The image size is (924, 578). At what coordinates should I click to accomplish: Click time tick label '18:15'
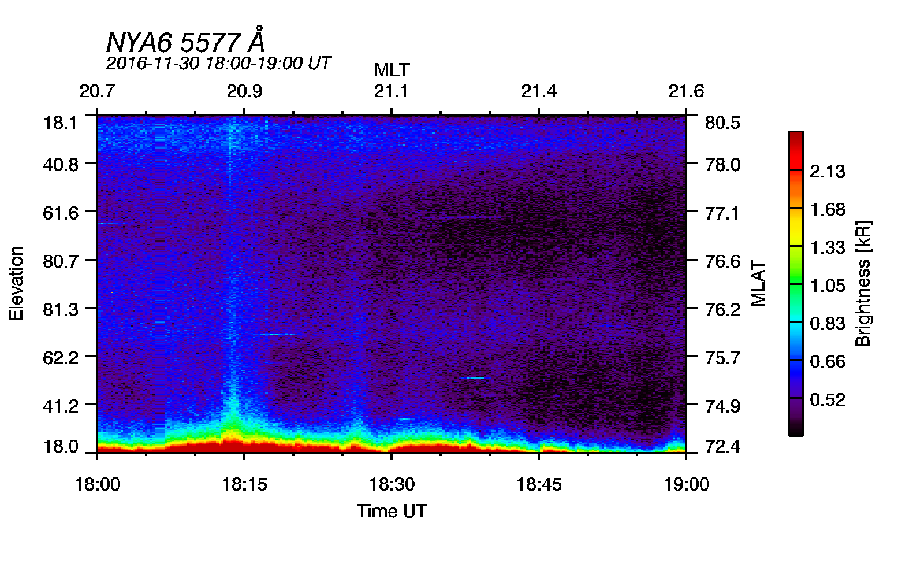[244, 484]
